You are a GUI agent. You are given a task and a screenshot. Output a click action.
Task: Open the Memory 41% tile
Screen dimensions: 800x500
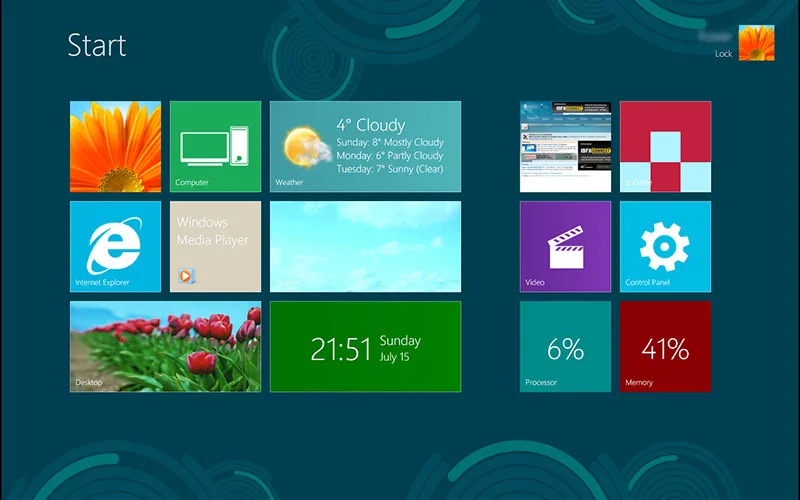tap(665, 346)
